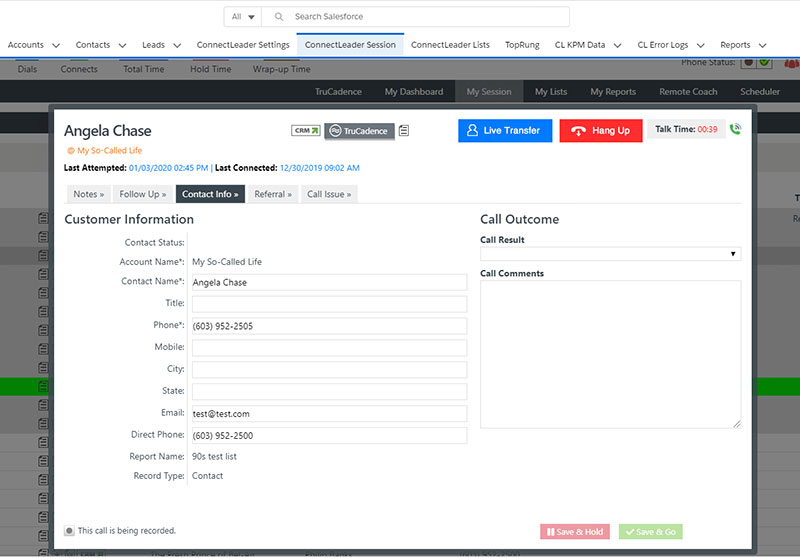800x558 pixels.
Task: Click the Call Comments text area
Action: (610, 354)
